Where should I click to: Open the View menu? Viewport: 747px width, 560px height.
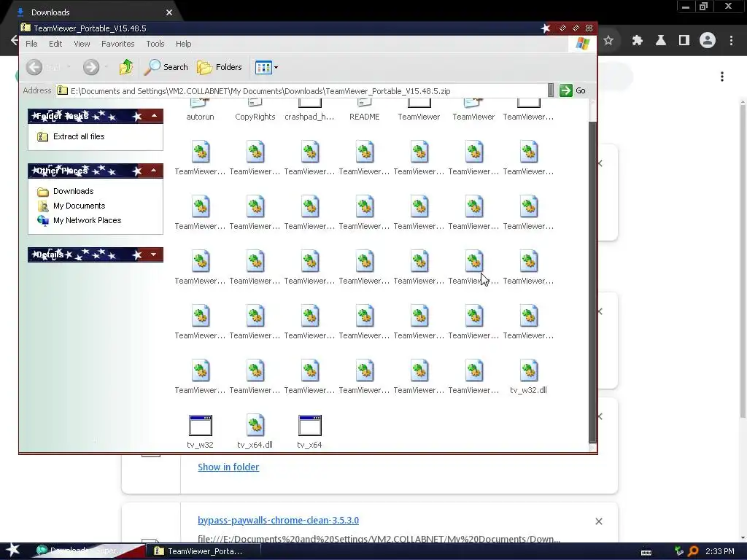point(82,44)
